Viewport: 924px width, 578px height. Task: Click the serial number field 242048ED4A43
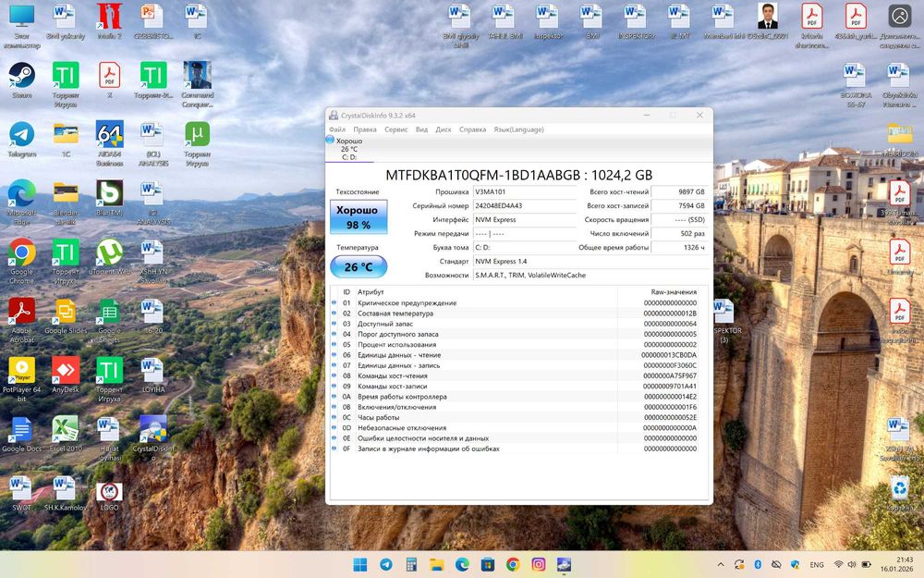click(525, 206)
